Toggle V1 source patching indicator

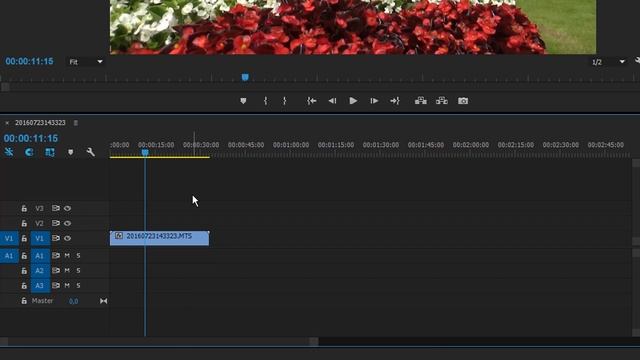click(x=9, y=238)
